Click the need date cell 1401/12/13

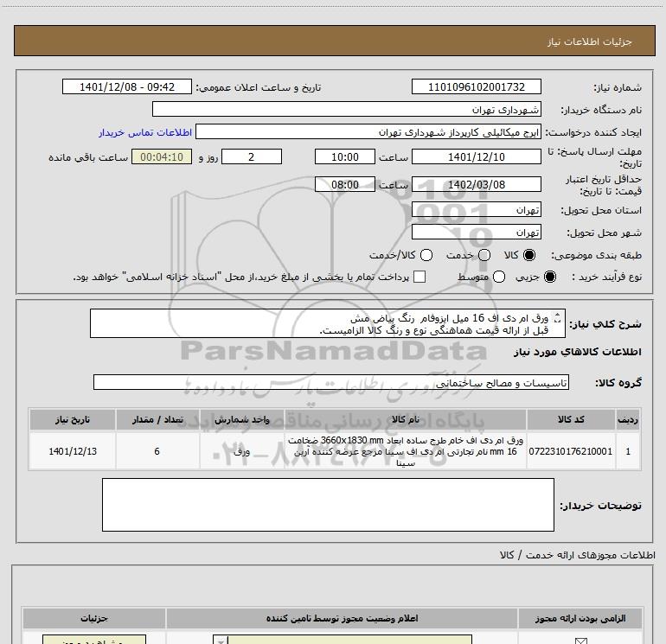(x=73, y=451)
